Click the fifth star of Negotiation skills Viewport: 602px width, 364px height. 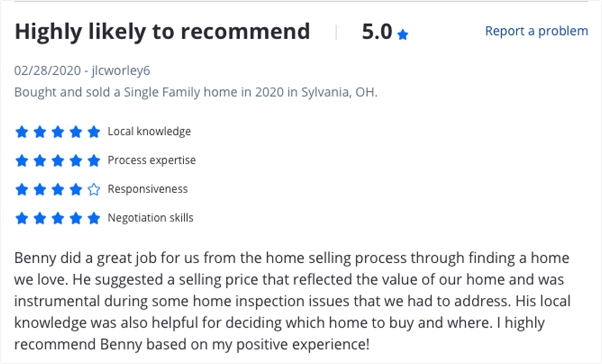94,218
